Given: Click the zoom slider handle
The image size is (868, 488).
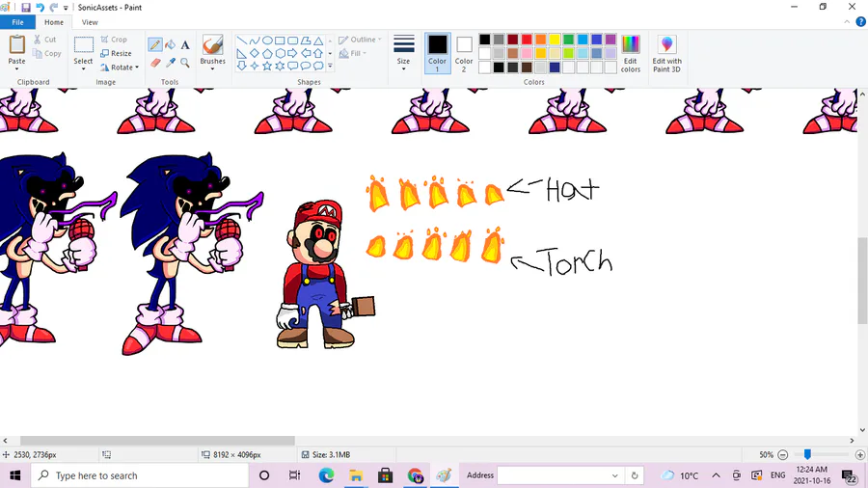Looking at the screenshot, I should [x=807, y=454].
